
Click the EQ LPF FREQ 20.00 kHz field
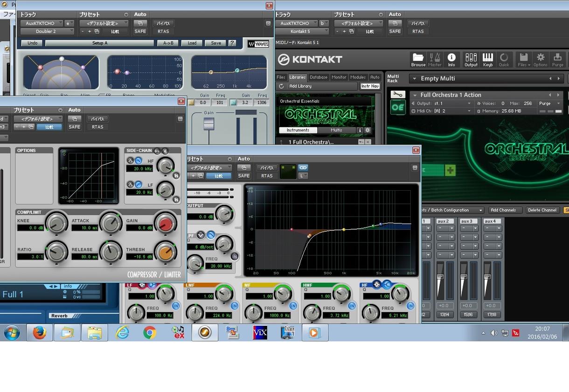pyautogui.click(x=219, y=266)
